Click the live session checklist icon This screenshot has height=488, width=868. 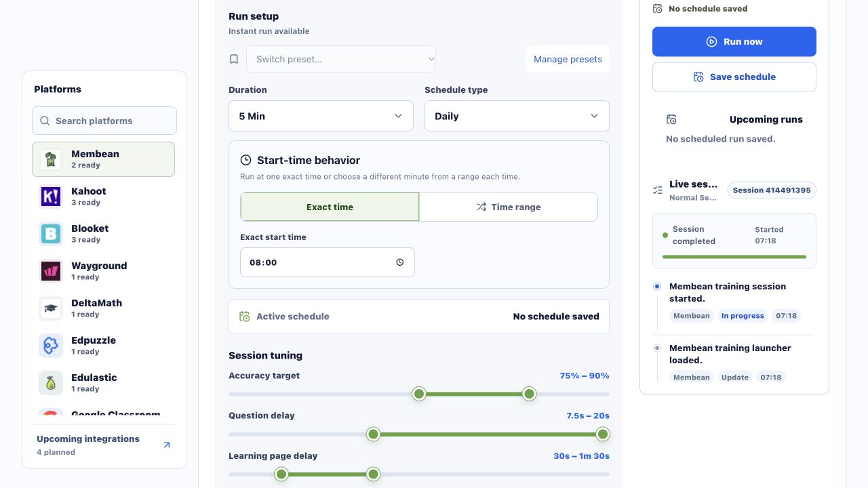pyautogui.click(x=657, y=190)
